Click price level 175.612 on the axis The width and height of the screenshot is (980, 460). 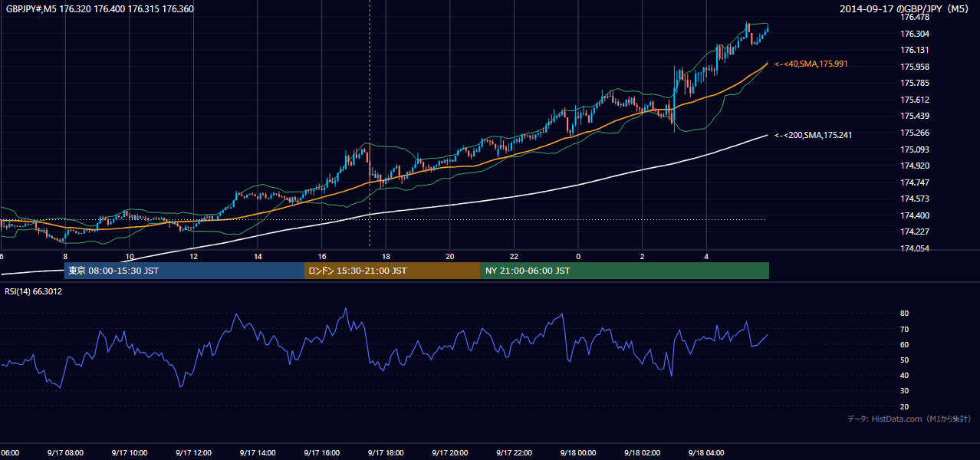[915, 100]
